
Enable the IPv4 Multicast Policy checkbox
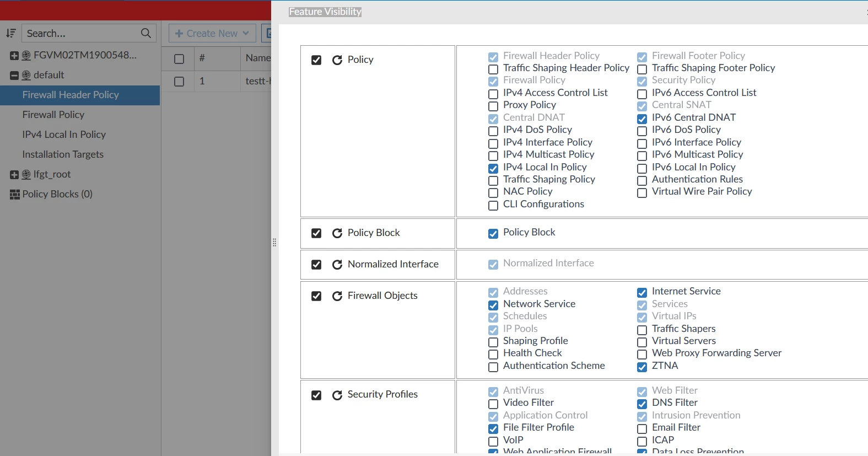[493, 155]
